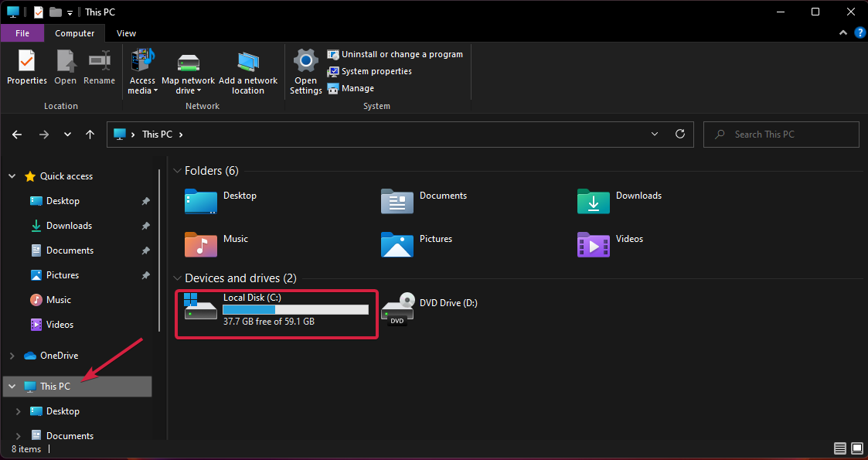Viewport: 868px width, 460px height.
Task: Click the Search This PC field
Action: point(781,135)
